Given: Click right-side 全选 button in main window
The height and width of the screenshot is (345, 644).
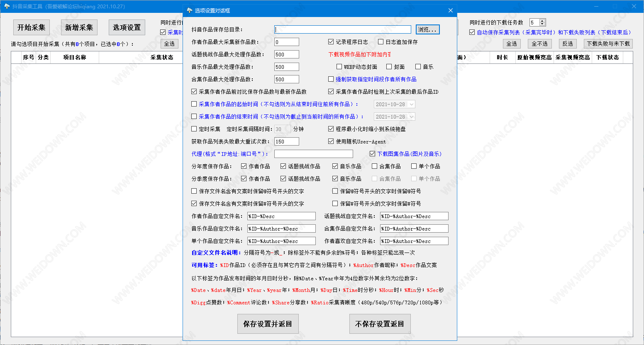Looking at the screenshot, I should (x=512, y=44).
